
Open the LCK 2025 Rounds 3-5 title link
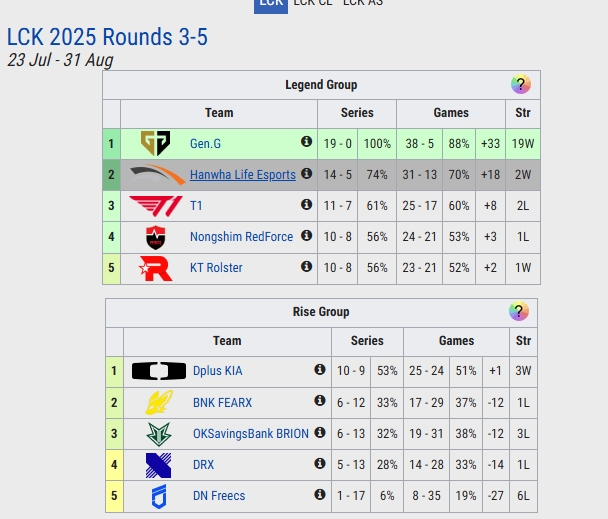(107, 37)
